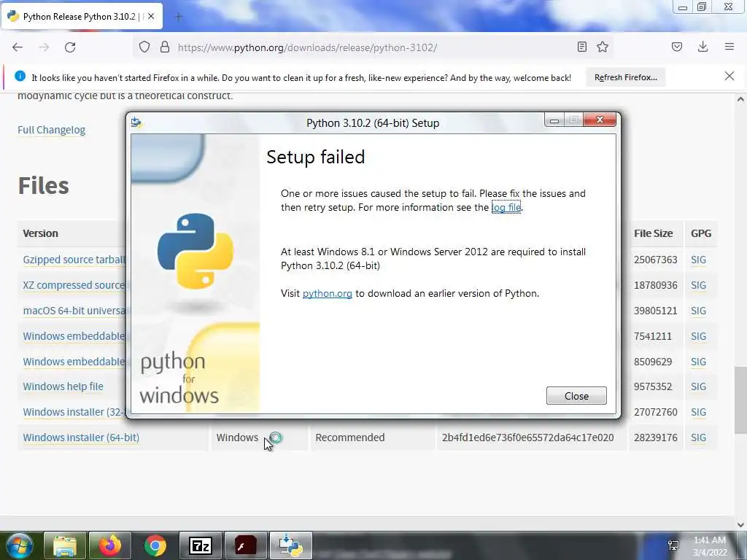Open python.org link in the setup dialog
Viewport: 747px width, 560px height.
coord(328,293)
